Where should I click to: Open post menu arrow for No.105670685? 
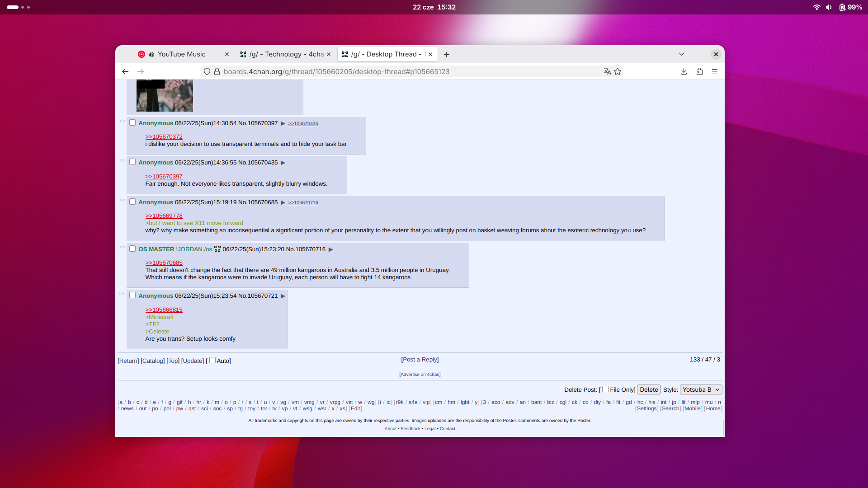[x=283, y=202]
